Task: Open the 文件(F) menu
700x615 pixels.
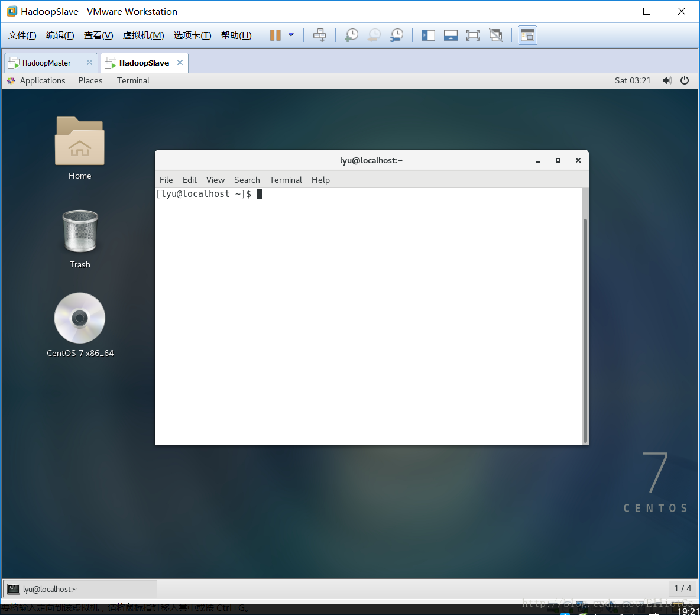Action: 22,35
